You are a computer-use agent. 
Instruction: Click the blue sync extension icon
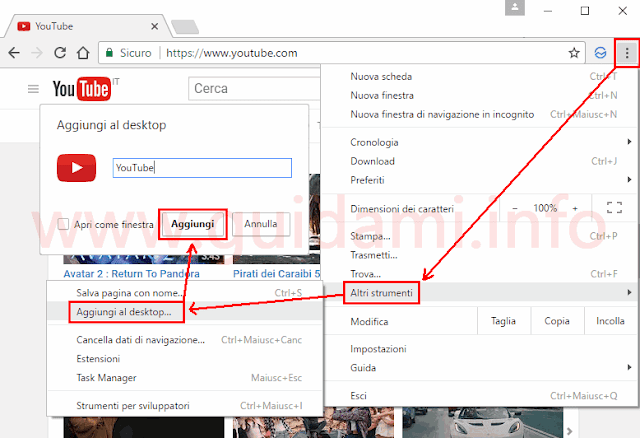(600, 53)
